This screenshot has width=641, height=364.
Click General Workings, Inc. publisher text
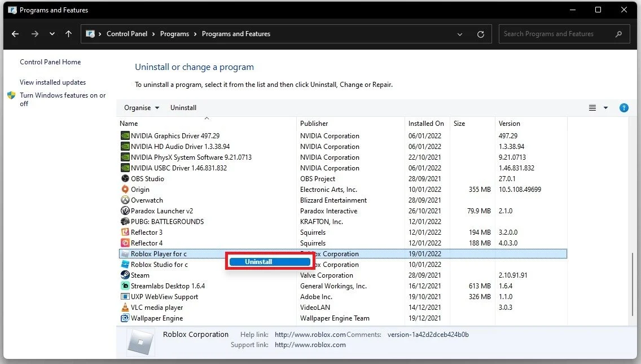click(333, 286)
